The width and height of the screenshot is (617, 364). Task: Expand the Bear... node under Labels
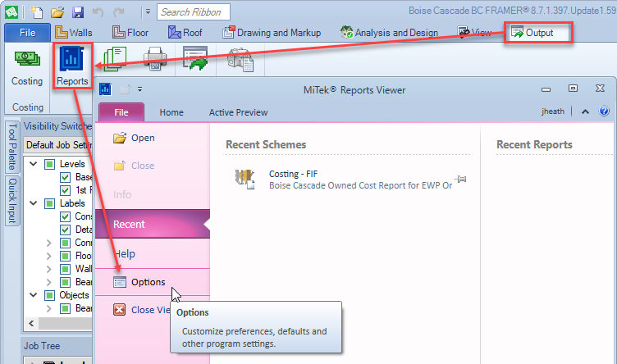48,282
